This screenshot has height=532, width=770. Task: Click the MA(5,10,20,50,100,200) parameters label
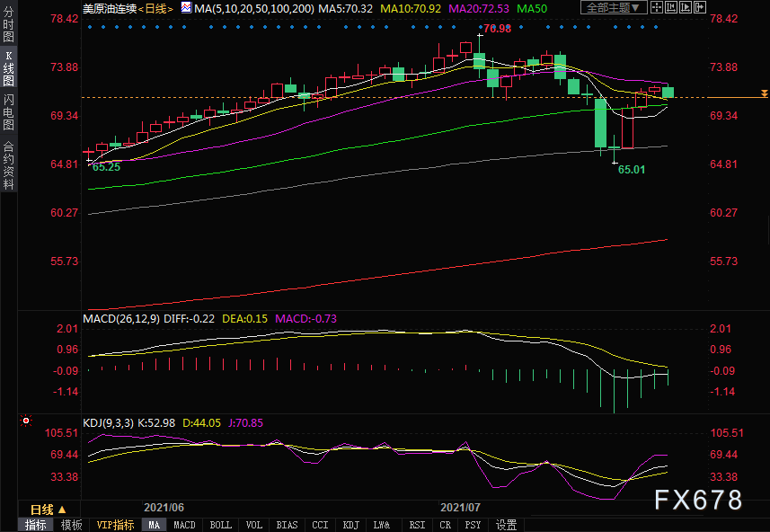click(x=254, y=8)
